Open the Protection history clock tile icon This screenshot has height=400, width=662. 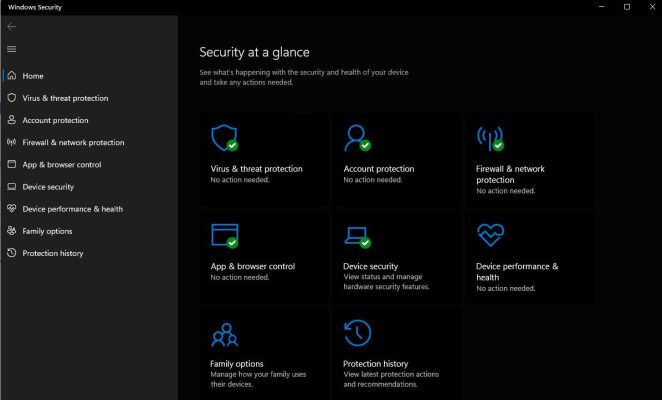(356, 333)
